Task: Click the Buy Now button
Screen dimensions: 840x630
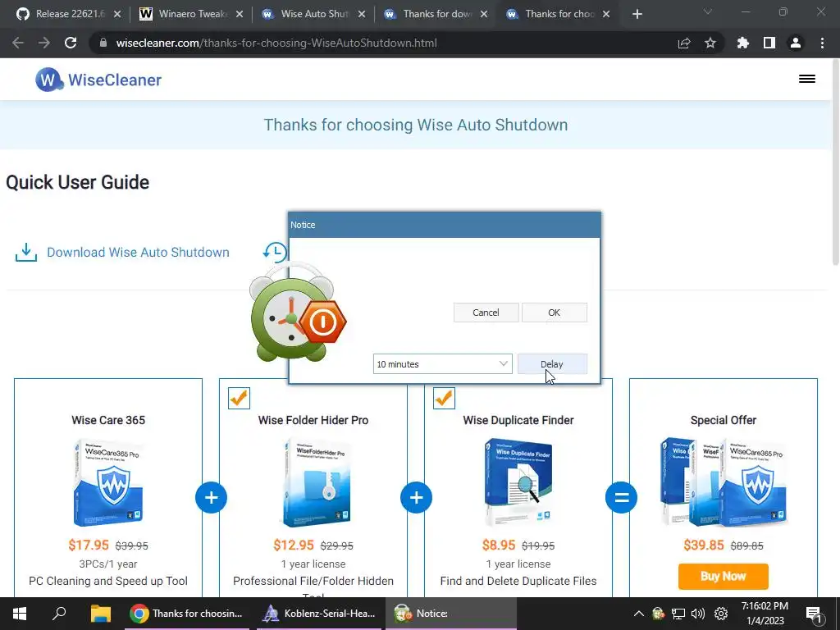Action: coord(724,576)
